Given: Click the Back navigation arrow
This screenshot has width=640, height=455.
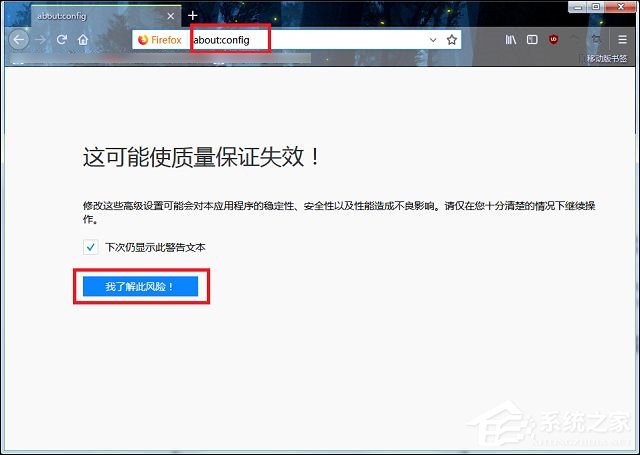Looking at the screenshot, I should tap(17, 40).
